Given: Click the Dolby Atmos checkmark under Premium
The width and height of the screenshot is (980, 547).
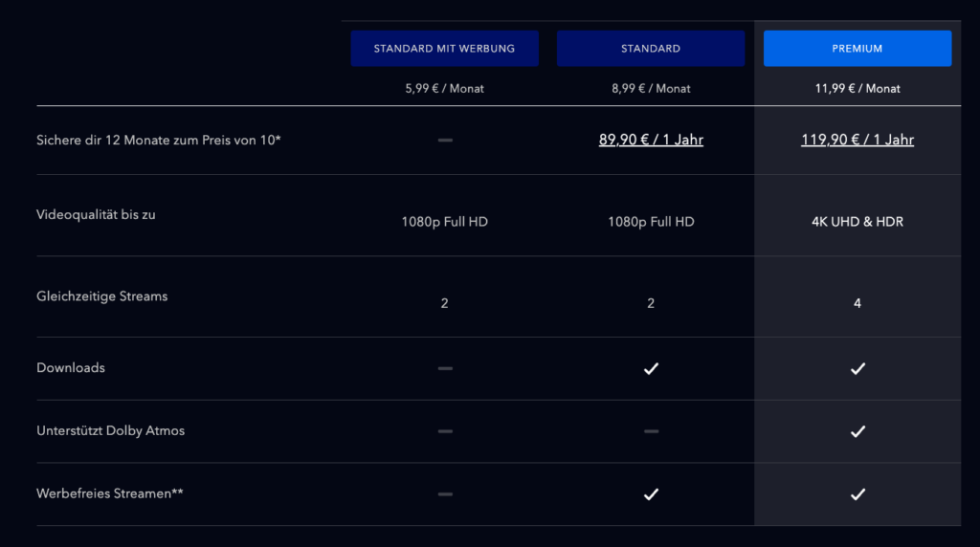Looking at the screenshot, I should 857,431.
